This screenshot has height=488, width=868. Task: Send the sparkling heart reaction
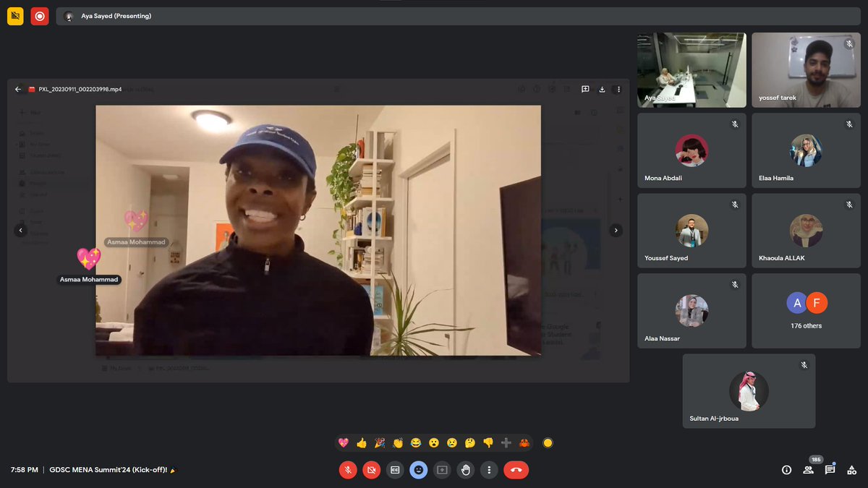[x=344, y=443]
